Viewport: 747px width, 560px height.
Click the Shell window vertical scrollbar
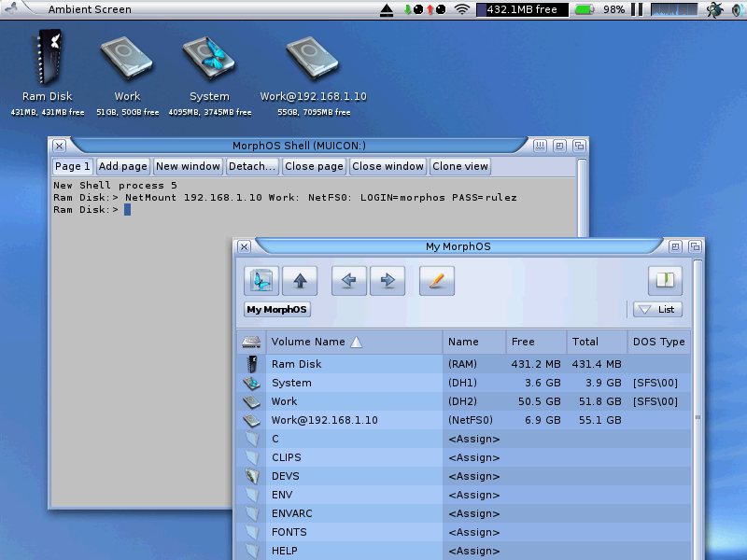[582, 198]
